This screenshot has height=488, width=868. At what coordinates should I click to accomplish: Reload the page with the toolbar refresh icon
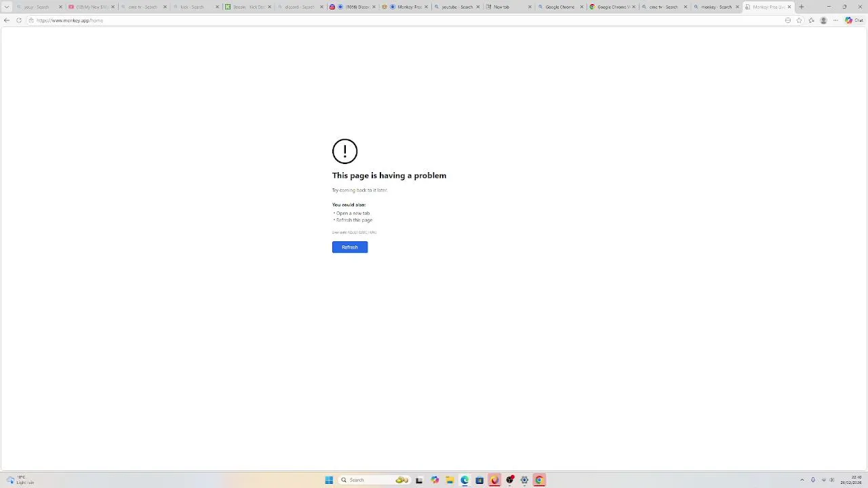19,20
